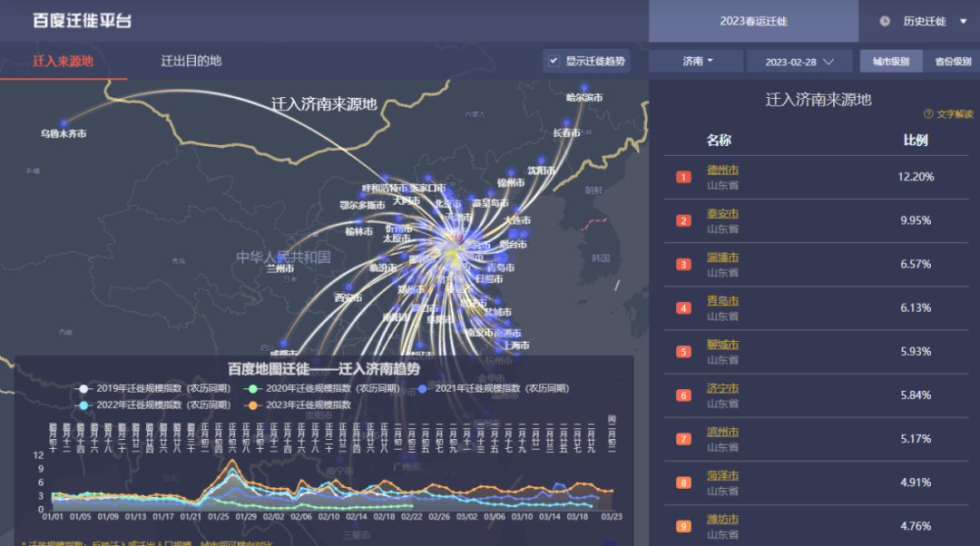Click the 西安市 label on map
This screenshot has height=546, width=980.
coord(348,298)
